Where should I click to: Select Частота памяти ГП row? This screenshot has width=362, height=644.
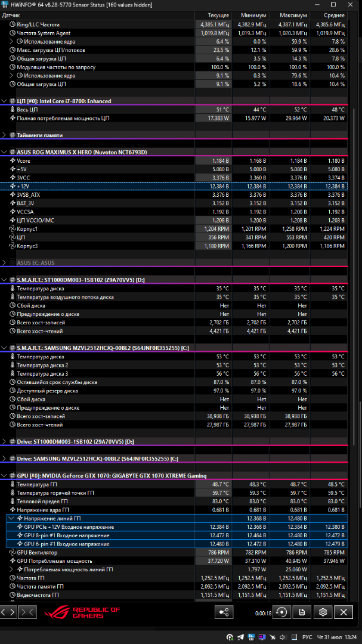pyautogui.click(x=174, y=587)
